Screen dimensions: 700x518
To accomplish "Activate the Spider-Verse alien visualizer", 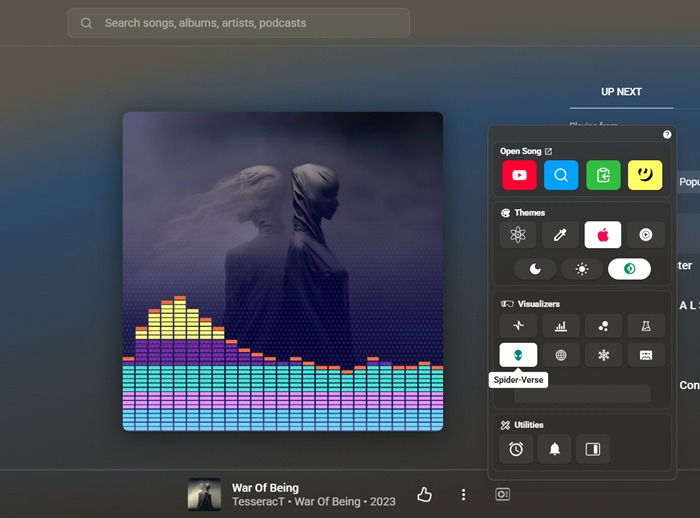I will [518, 355].
